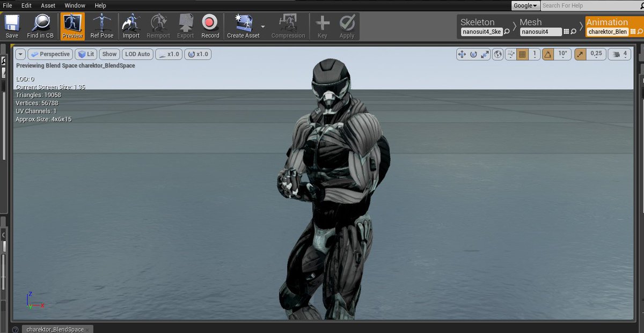Click charektor_Blen animation asset field
Screen dimensions: 644x333
[608, 32]
